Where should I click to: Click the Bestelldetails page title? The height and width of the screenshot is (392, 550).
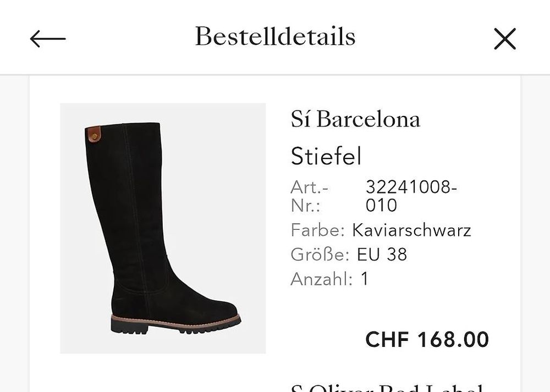click(x=275, y=37)
